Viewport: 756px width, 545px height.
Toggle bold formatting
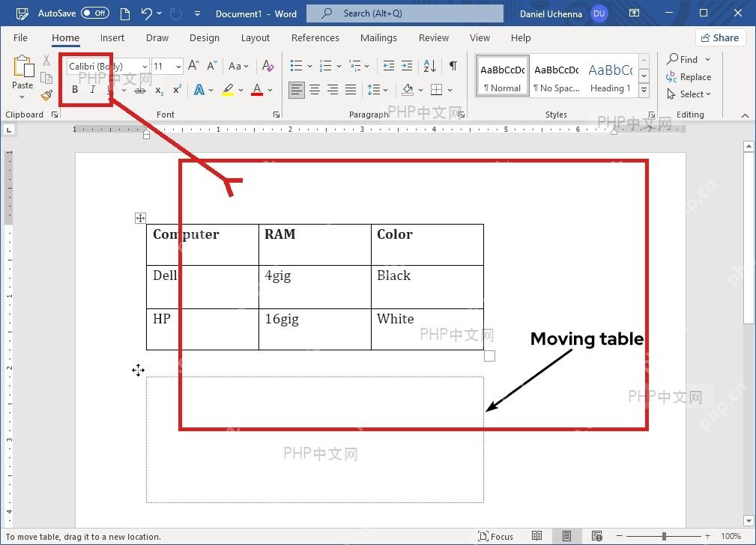[75, 90]
